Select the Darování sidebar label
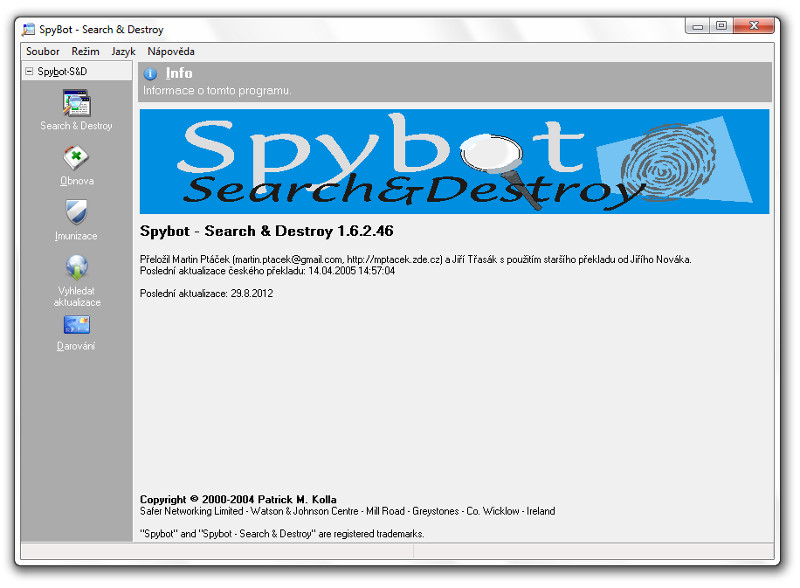 point(76,346)
